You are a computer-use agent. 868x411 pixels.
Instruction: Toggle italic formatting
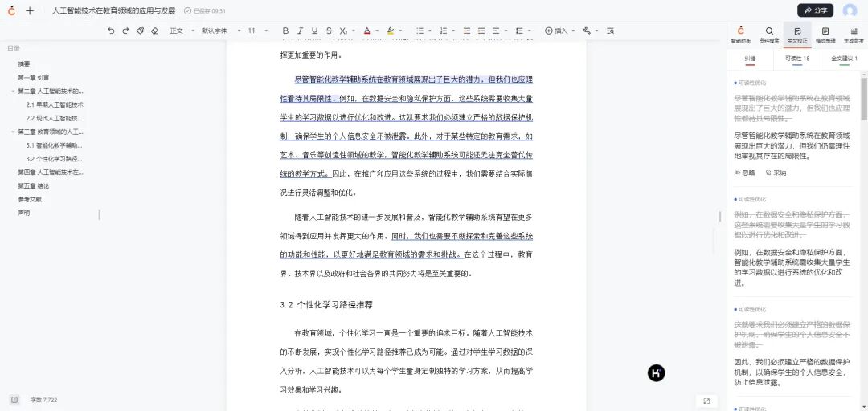[x=300, y=31]
